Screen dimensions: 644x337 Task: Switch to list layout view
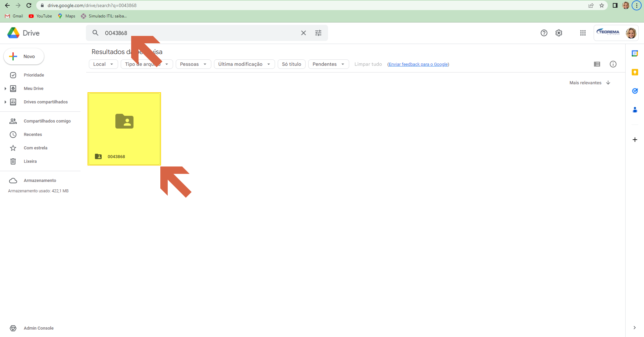click(x=597, y=64)
